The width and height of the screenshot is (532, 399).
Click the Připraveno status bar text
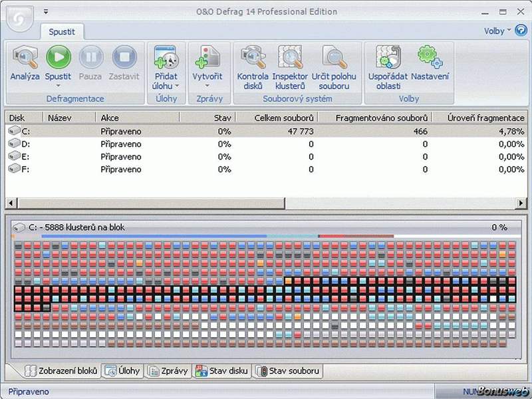pyautogui.click(x=29, y=392)
